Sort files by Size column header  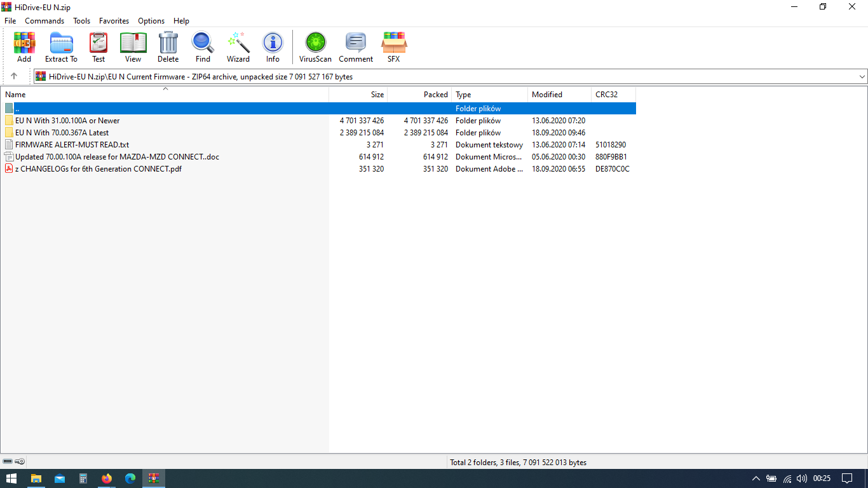tap(377, 95)
